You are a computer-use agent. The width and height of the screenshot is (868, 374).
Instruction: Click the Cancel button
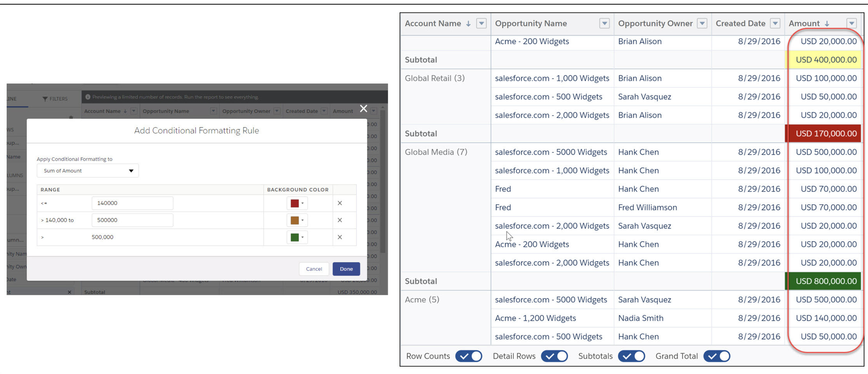coord(314,269)
